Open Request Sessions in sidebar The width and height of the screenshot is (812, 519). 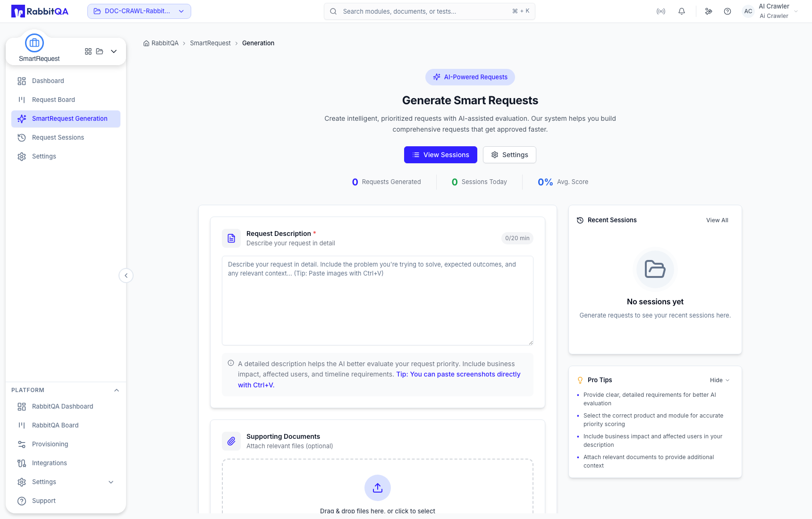tap(66, 138)
